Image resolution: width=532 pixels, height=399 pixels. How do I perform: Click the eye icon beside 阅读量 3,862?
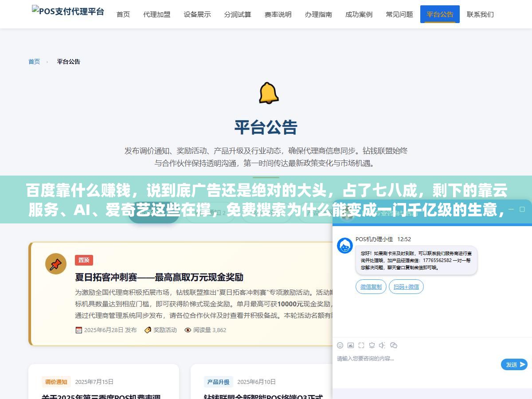tap(188, 330)
